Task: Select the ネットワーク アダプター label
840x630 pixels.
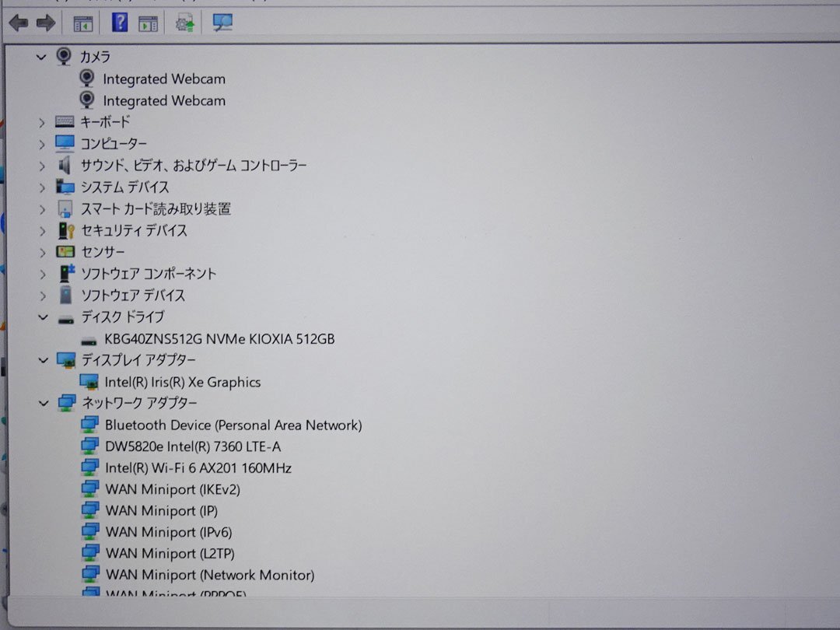Action: pyautogui.click(x=139, y=403)
